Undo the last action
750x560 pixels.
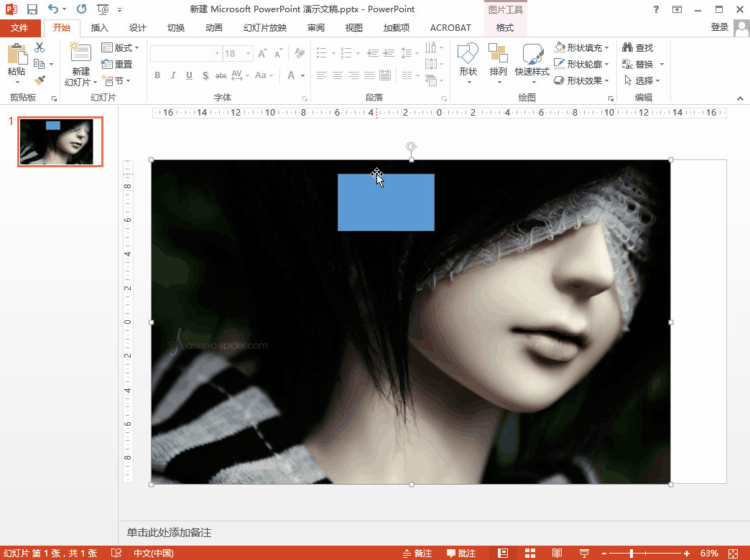53,9
